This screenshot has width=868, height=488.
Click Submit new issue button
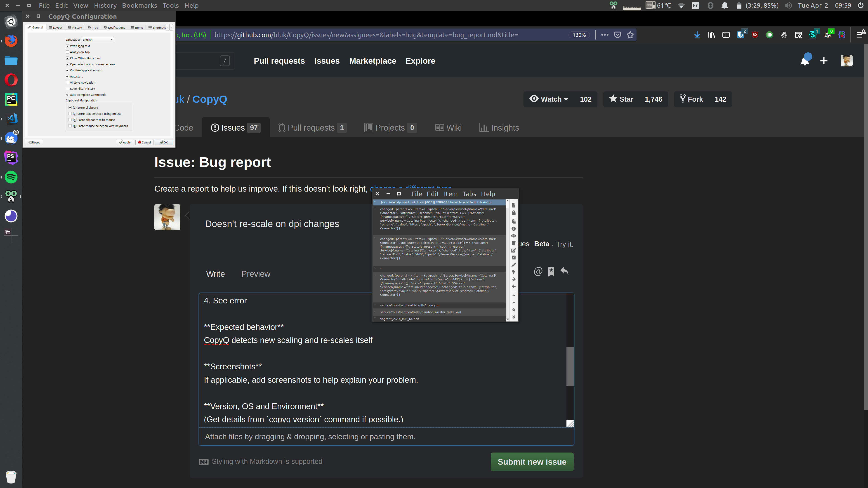[x=532, y=462]
